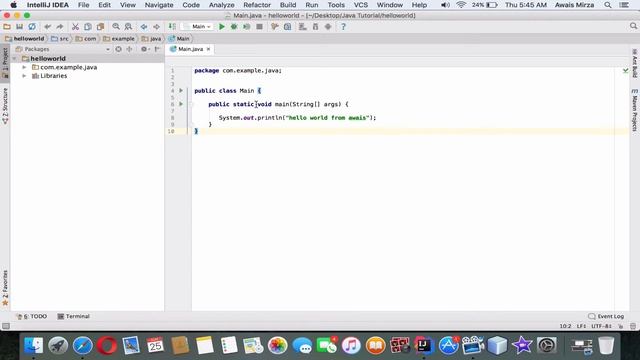The height and width of the screenshot is (360, 640).
Task: Click the Debug bug icon
Action: [234, 27]
